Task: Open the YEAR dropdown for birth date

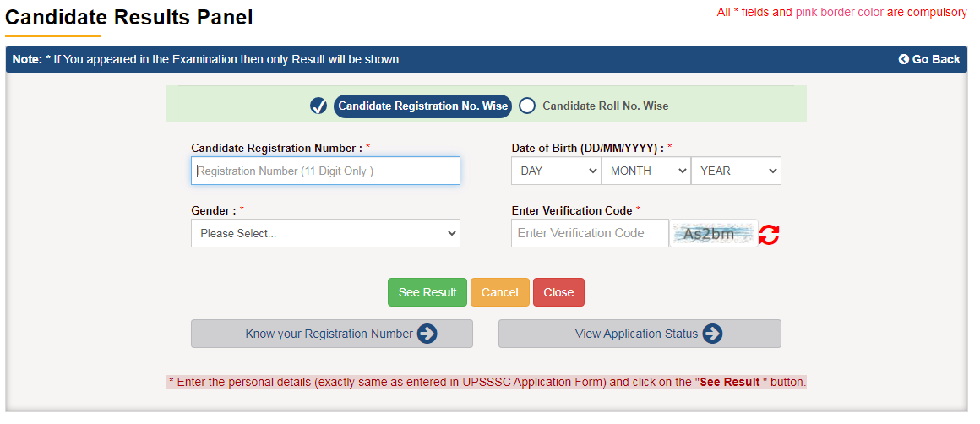Action: 736,171
